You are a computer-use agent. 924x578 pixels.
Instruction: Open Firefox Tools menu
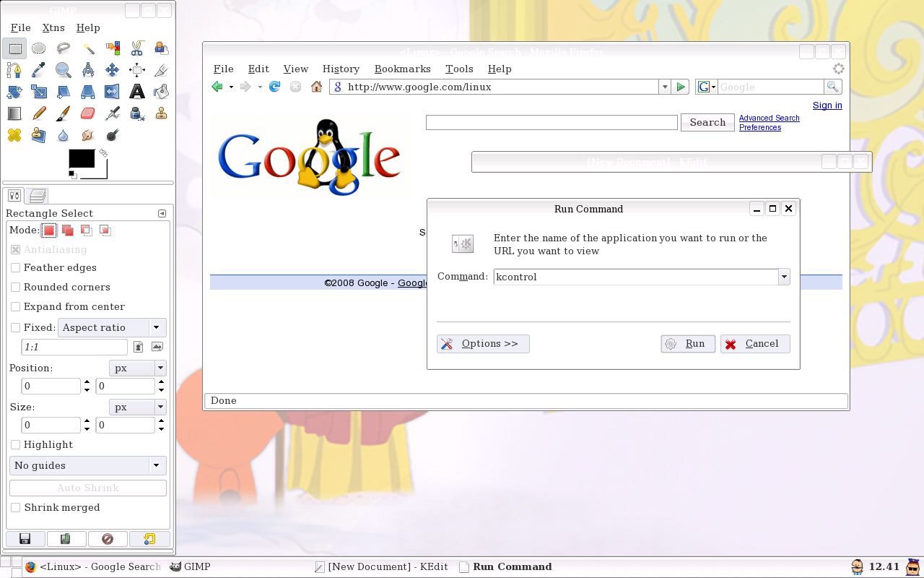pyautogui.click(x=459, y=69)
